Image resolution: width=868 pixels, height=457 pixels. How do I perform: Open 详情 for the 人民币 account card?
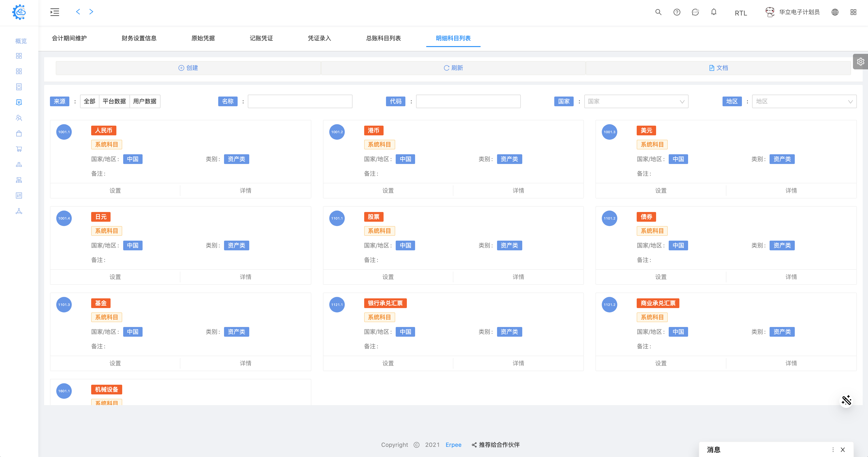tap(245, 190)
